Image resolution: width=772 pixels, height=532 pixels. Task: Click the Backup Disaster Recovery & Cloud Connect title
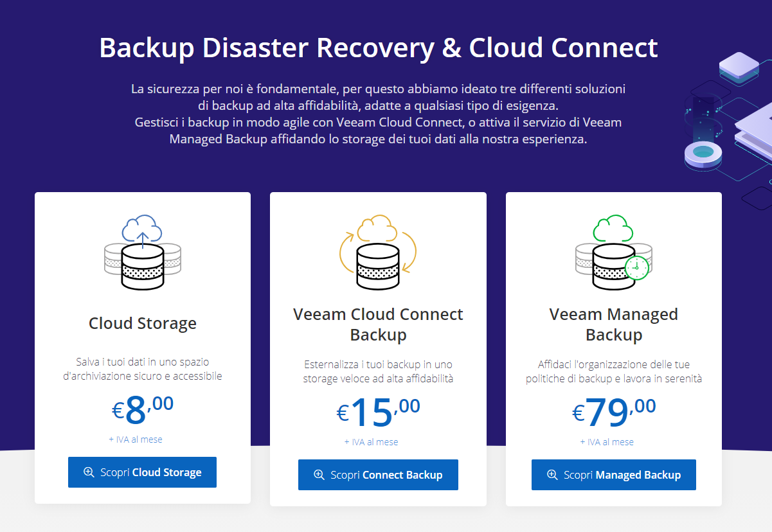pos(378,48)
